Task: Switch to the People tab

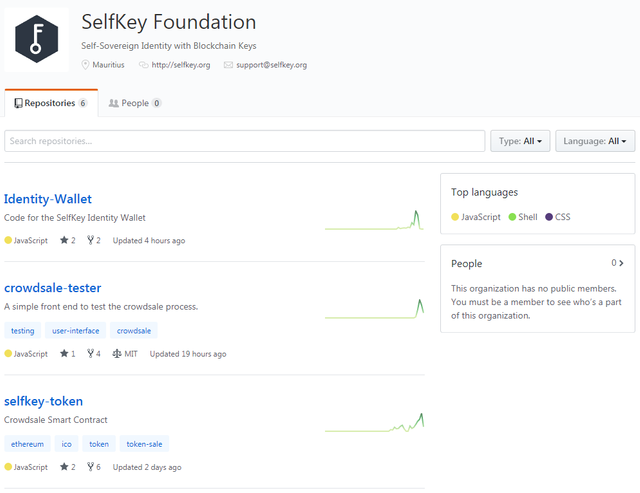Action: click(135, 103)
